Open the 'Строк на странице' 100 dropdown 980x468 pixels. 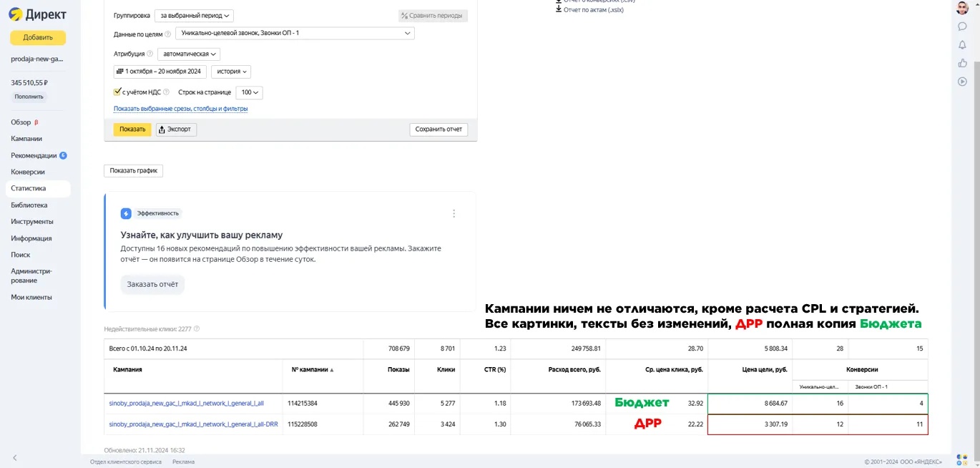[250, 92]
